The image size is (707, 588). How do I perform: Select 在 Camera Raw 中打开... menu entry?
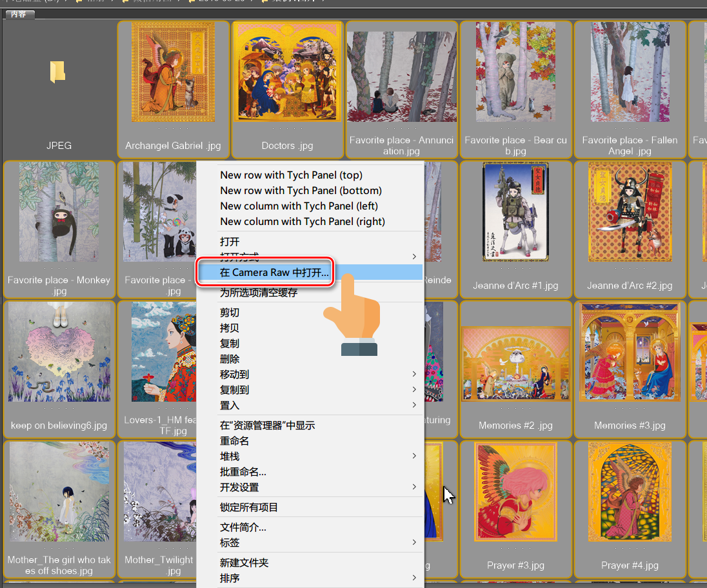274,272
